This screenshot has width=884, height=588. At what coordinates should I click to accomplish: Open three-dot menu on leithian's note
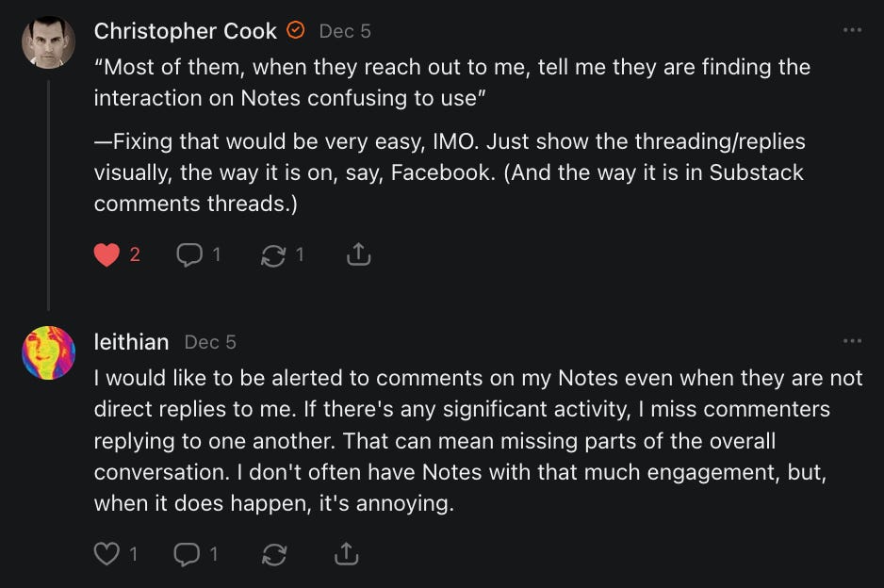click(853, 341)
